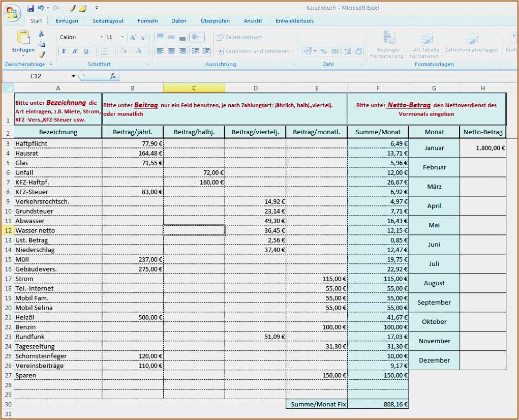This screenshot has width=519, height=420.
Task: Align text left
Action: [160, 51]
